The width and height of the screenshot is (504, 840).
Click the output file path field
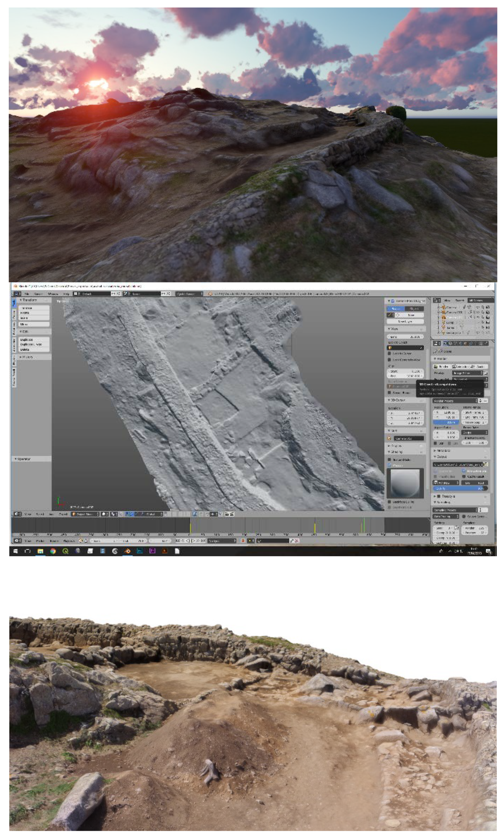[458, 464]
